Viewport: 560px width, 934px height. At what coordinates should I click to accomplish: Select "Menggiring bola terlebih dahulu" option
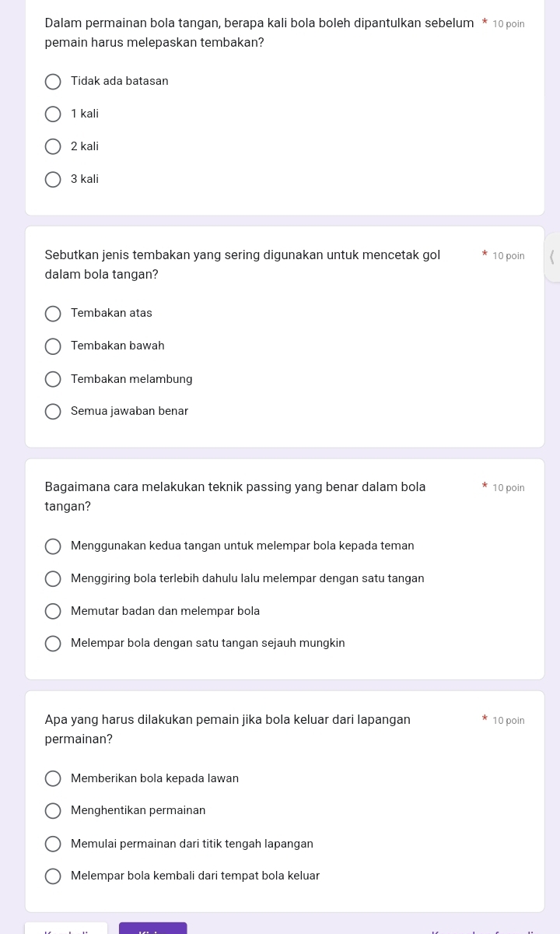pyautogui.click(x=53, y=579)
